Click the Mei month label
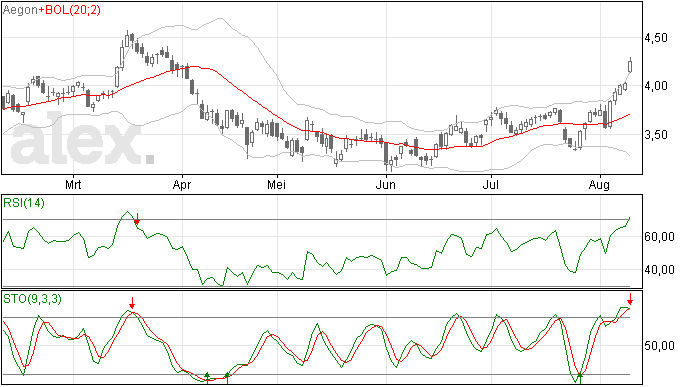 coord(276,184)
